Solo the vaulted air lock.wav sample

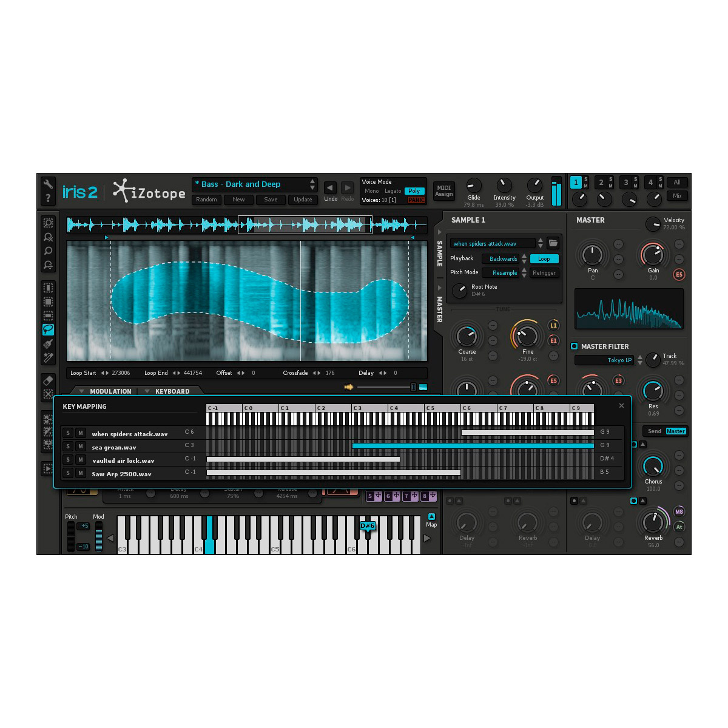pyautogui.click(x=68, y=460)
